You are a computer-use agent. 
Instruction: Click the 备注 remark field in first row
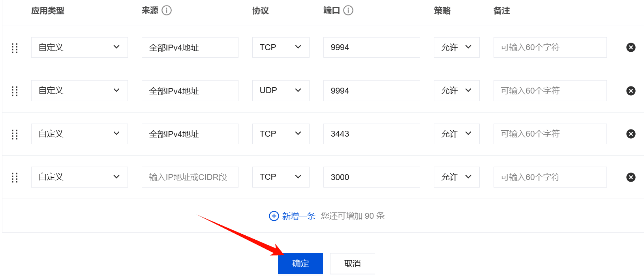[x=550, y=47]
